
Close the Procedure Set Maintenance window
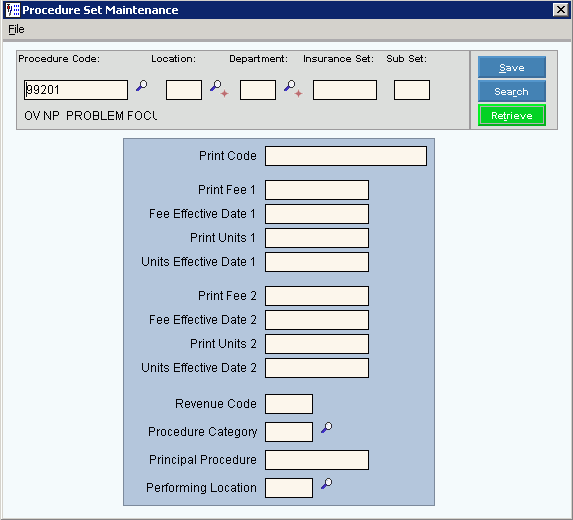pyautogui.click(x=561, y=10)
